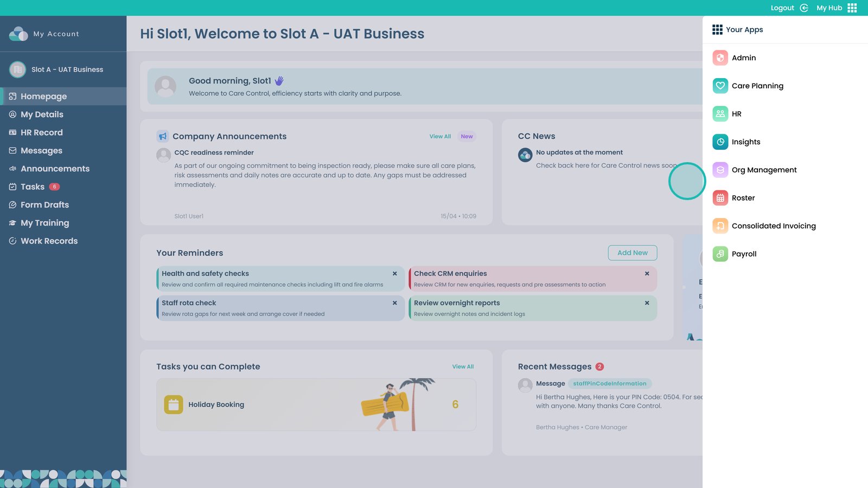The height and width of the screenshot is (488, 868).
Task: Open the Admin app icon
Action: pyautogui.click(x=720, y=57)
